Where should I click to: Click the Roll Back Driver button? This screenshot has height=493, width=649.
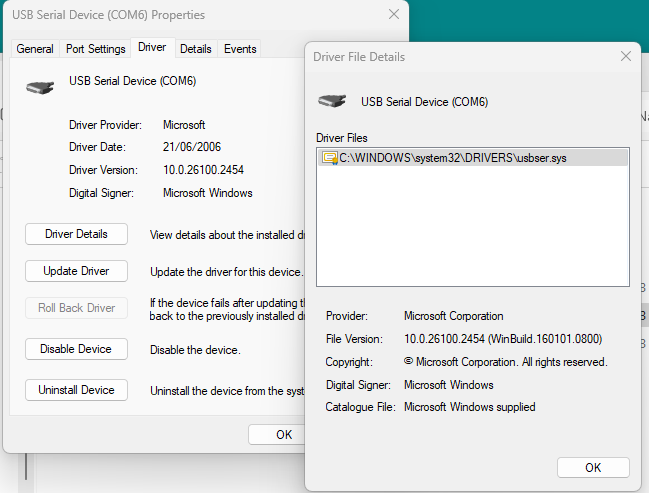click(76, 308)
